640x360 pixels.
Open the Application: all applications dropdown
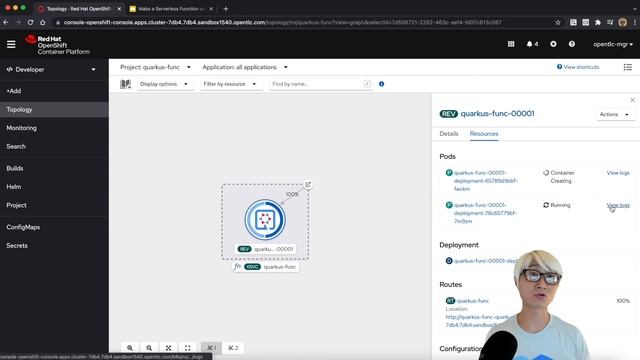[245, 67]
